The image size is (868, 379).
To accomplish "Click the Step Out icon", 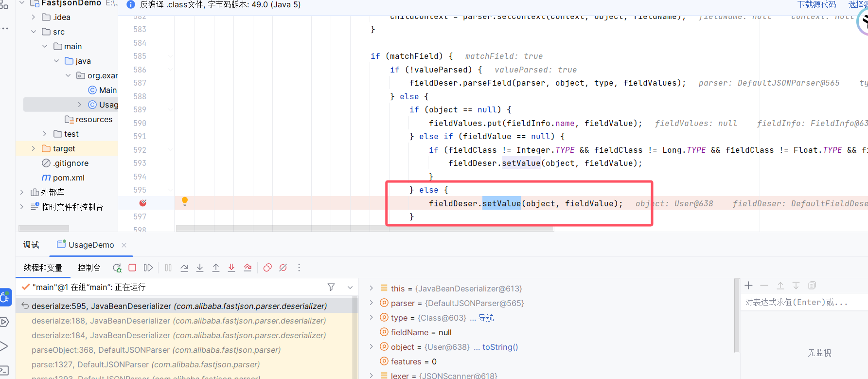I will pos(216,268).
